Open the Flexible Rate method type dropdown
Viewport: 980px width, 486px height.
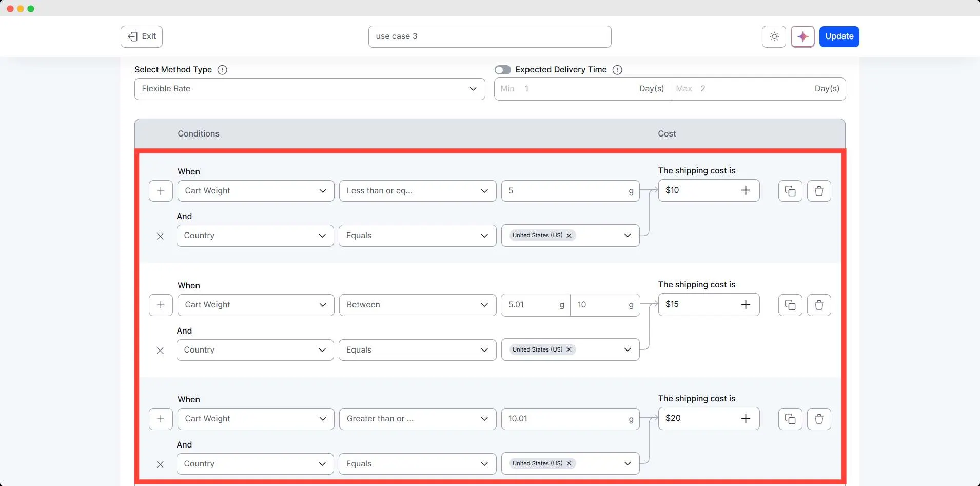(309, 89)
